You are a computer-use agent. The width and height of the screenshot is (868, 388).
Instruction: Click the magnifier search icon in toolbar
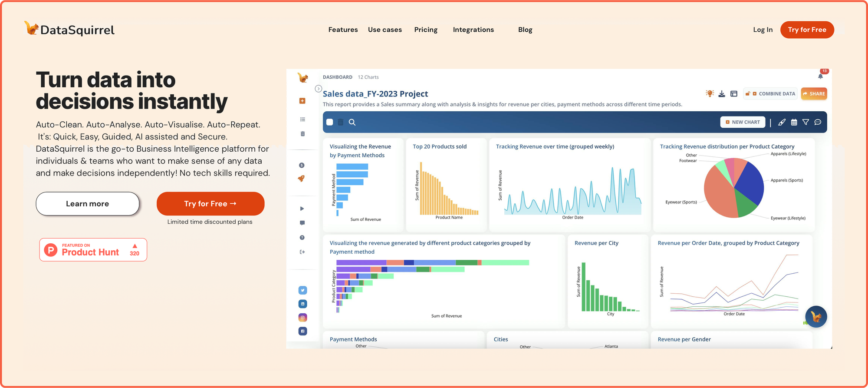(x=352, y=123)
